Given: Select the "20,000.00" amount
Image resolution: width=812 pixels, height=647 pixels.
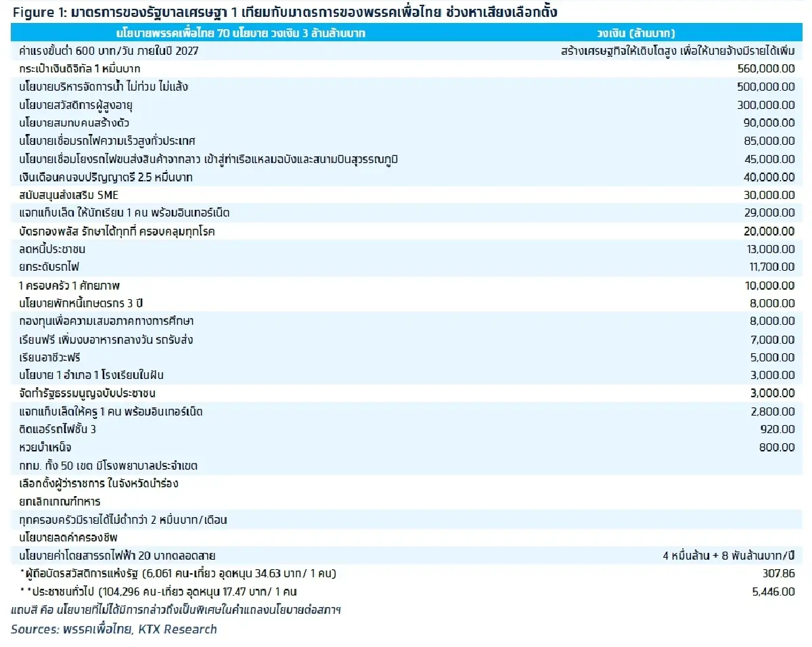Looking at the screenshot, I should pos(769,231).
